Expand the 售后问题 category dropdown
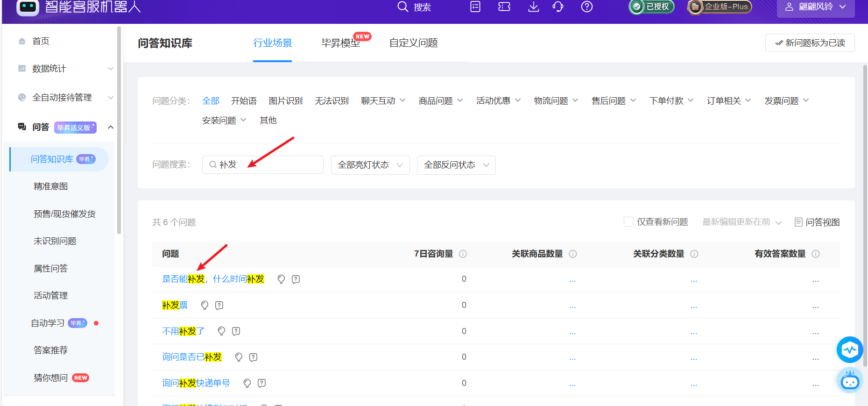The width and height of the screenshot is (868, 406). click(614, 101)
